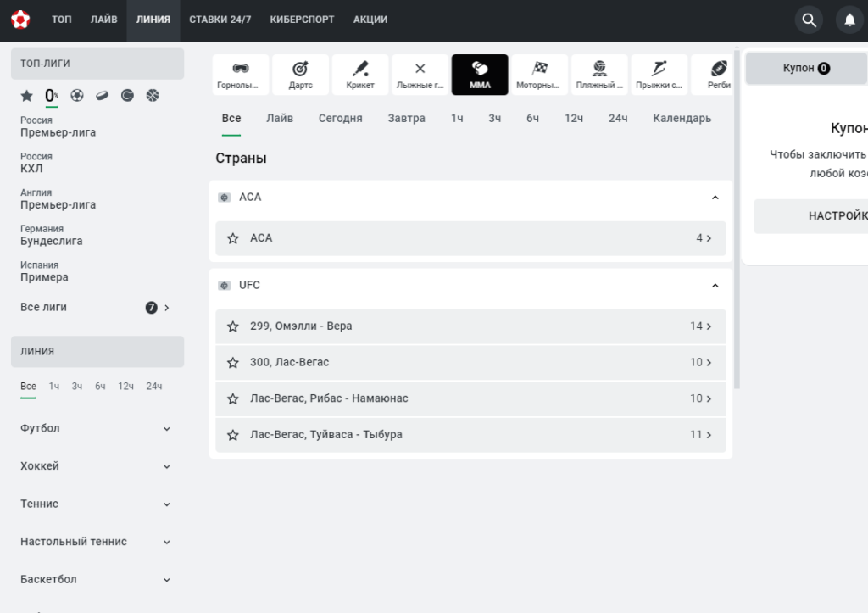Image resolution: width=868 pixels, height=613 pixels.
Task: Open 300, Лас-Вегас event row
Action: 470,363
